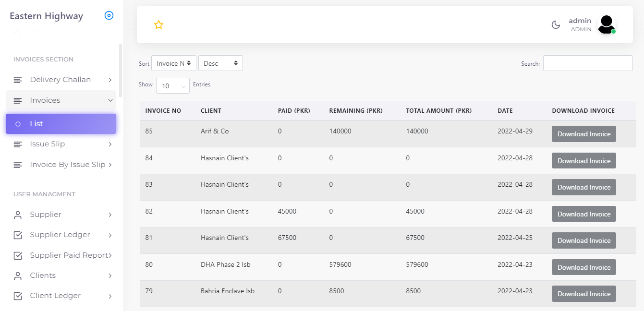Click the circle icon beside List

[x=18, y=124]
